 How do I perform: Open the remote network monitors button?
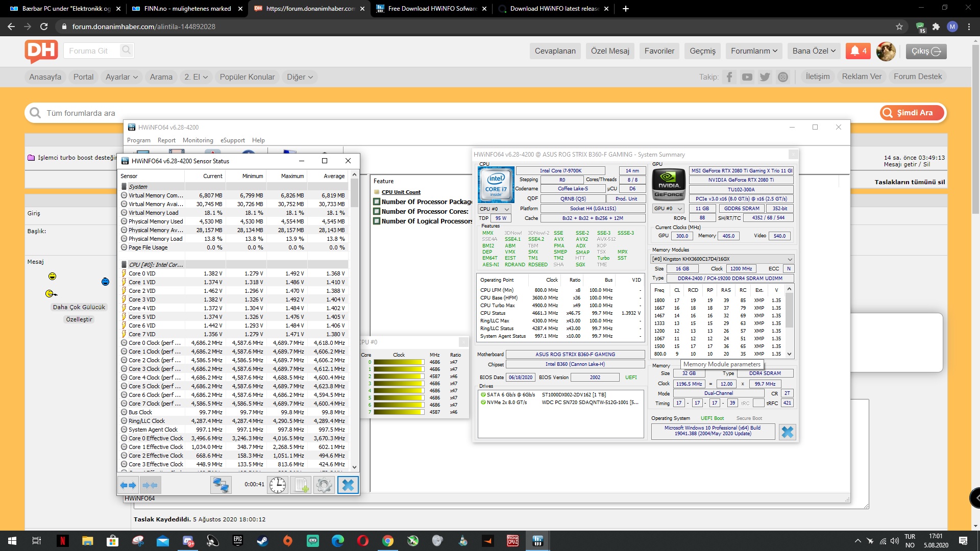tap(220, 485)
